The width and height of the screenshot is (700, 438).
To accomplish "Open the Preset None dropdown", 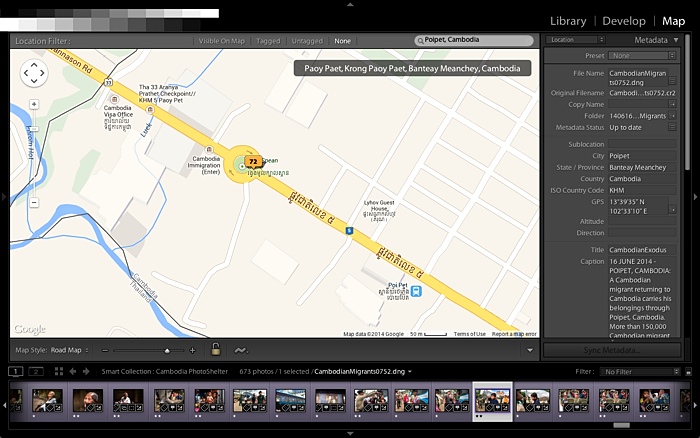I will 642,56.
